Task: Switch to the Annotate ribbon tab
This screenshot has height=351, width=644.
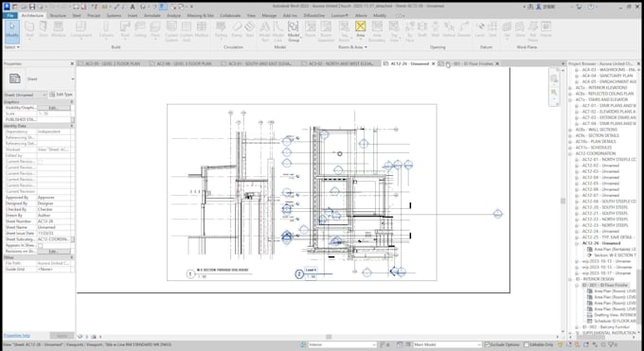Action: point(152,15)
